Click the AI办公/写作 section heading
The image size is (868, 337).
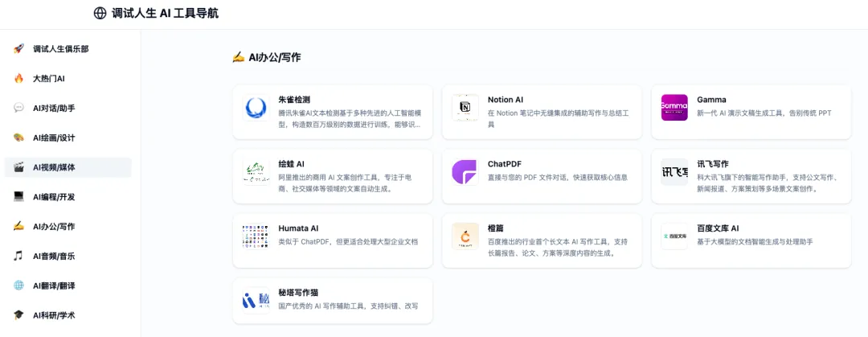click(267, 57)
